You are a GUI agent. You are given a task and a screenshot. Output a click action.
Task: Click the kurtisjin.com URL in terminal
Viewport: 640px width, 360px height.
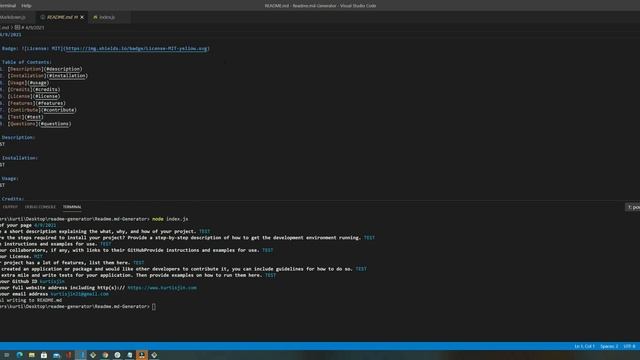(x=162, y=288)
